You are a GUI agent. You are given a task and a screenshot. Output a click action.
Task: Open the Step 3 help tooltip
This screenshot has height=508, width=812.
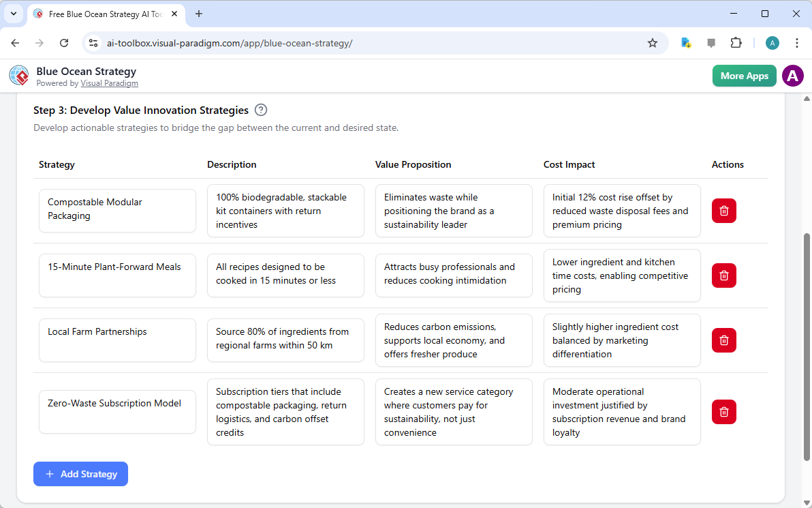[x=260, y=110]
